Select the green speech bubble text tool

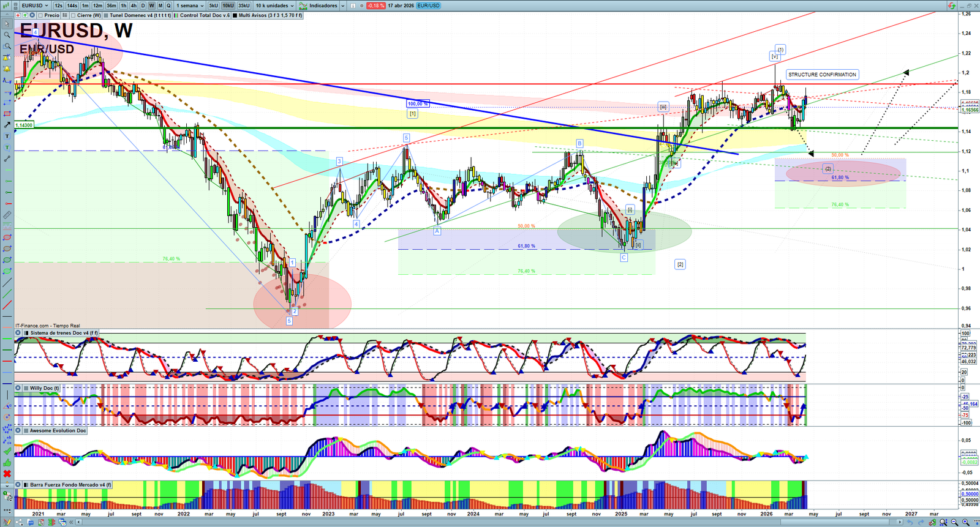point(7,148)
